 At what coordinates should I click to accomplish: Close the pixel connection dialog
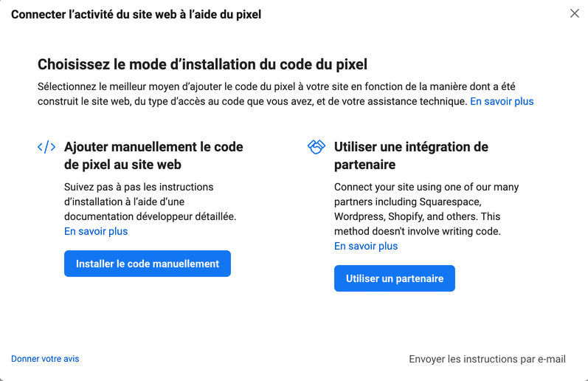coord(574,13)
